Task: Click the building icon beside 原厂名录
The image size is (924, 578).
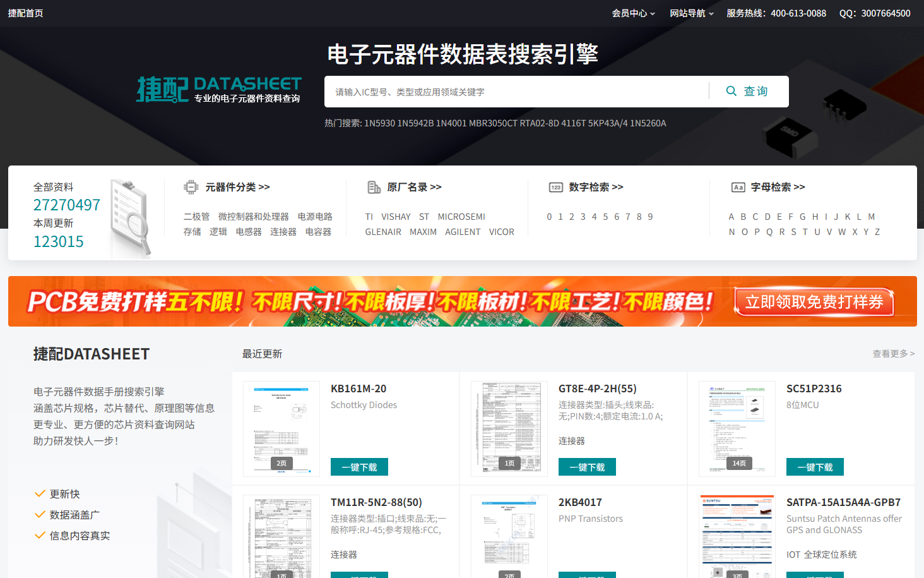Action: 374,187
